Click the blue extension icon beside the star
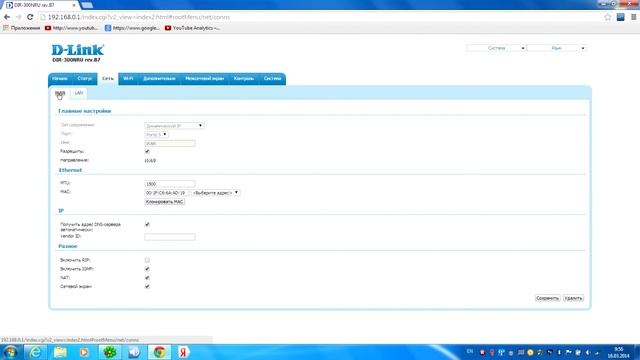Image resolution: width=640 pixels, height=360 pixels. pos(620,17)
